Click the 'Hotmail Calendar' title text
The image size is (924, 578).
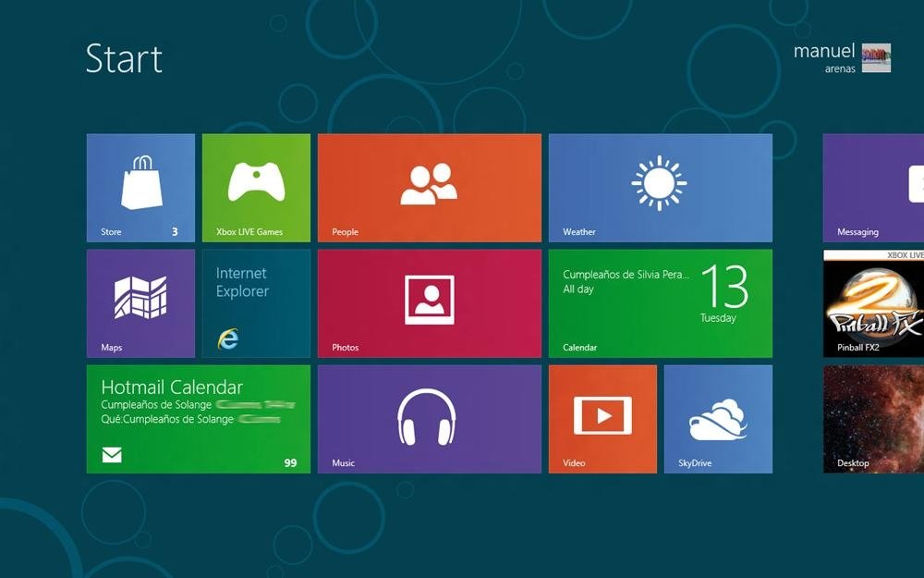172,387
